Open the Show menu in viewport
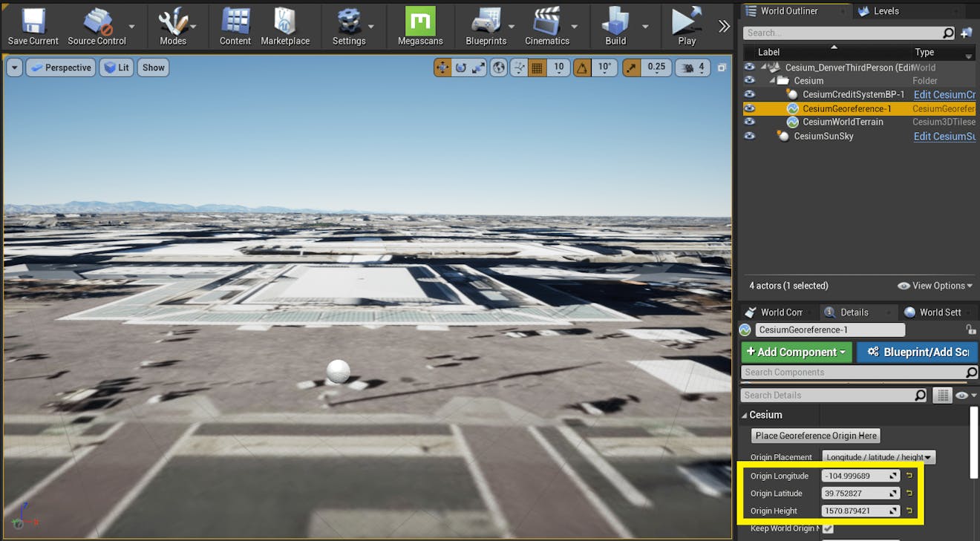Image resolution: width=980 pixels, height=541 pixels. [x=154, y=68]
